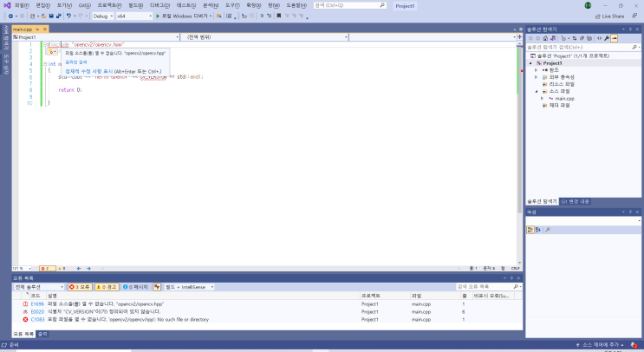Click the Open File folder icon
The image size is (644, 352).
(43, 16)
